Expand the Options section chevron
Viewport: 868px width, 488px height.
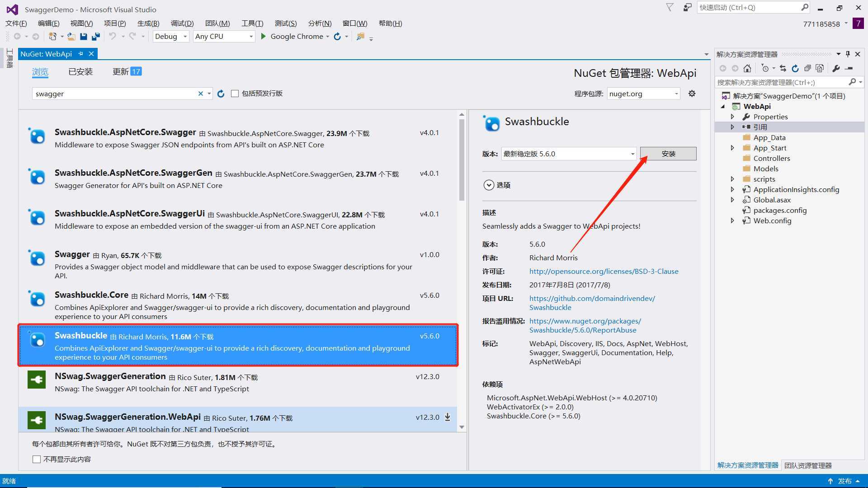tap(488, 185)
